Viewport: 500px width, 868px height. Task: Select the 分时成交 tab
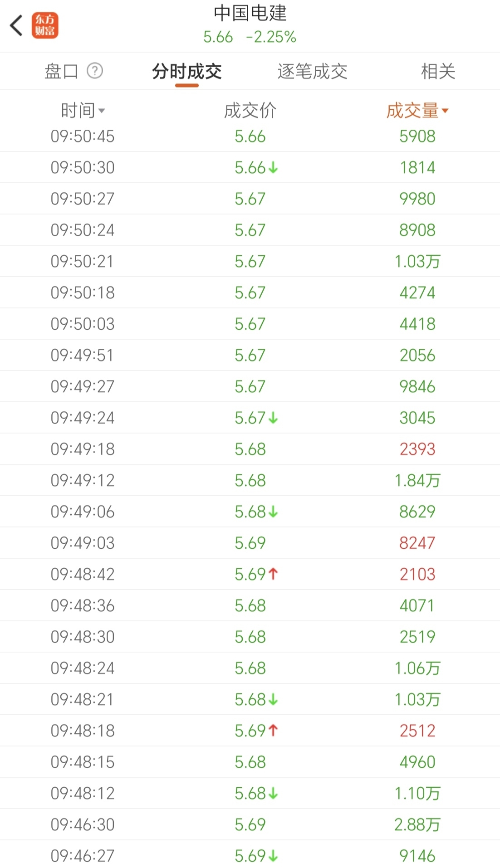click(187, 71)
